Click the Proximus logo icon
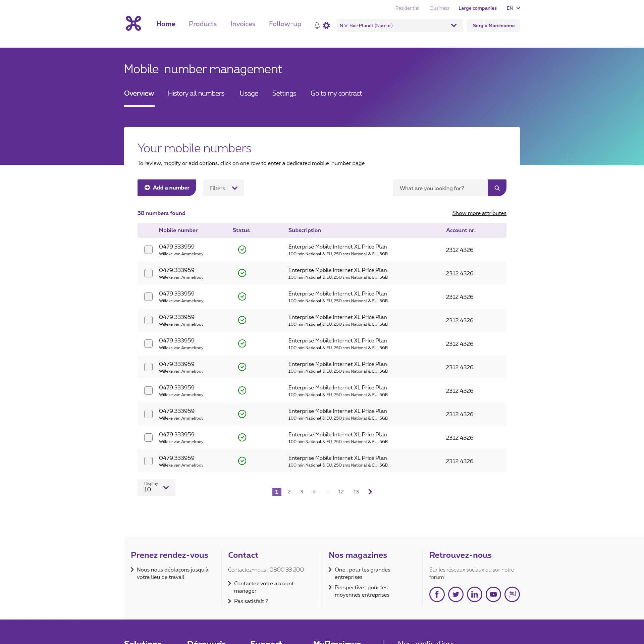Image resolution: width=644 pixels, height=644 pixels. [x=133, y=23]
